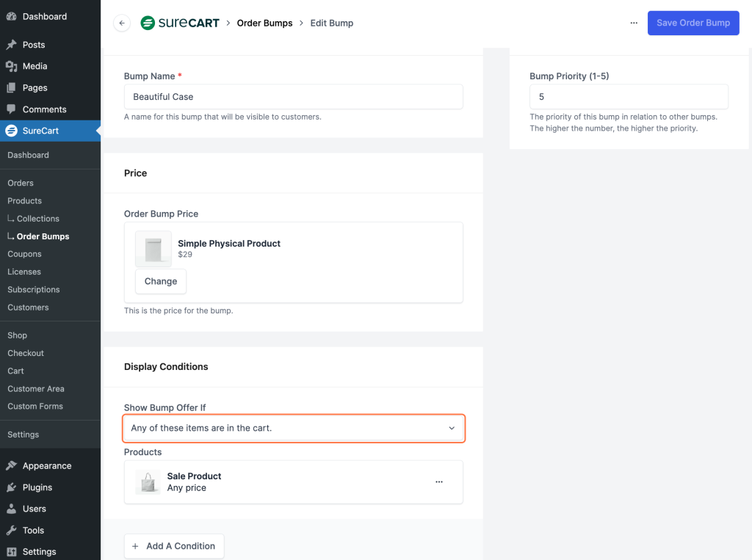Select Order Bumps submenu item
Viewport: 752px width, 560px height.
43,236
